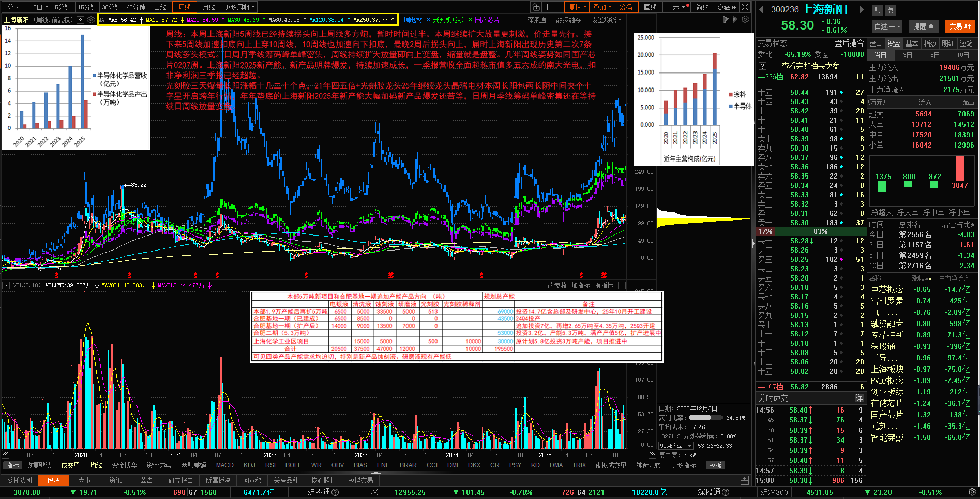Click the 详 detail icon in 分时成交
980x499 pixels.
[859, 398]
